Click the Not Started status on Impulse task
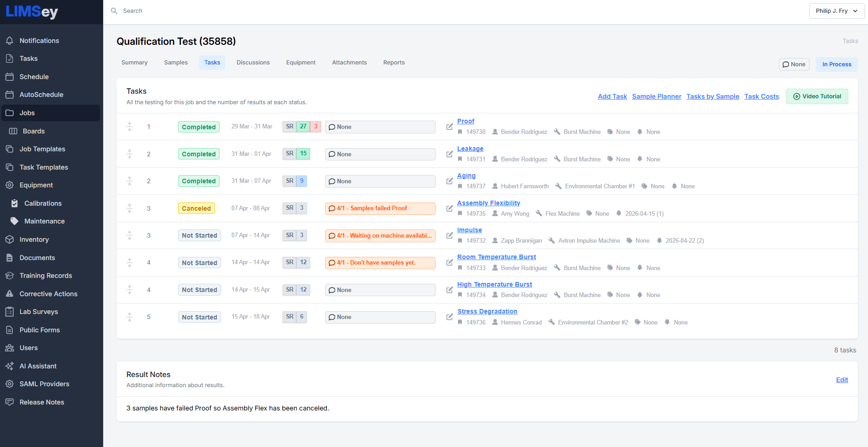Screen dimensions: 868x447 click(x=199, y=235)
